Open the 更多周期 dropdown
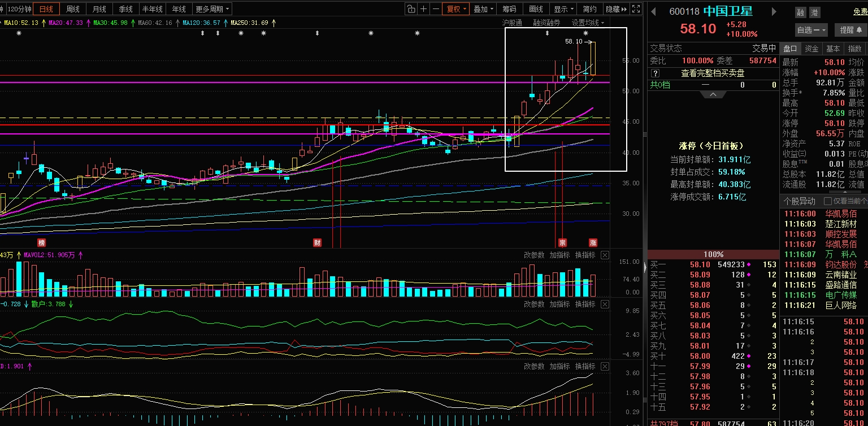The height and width of the screenshot is (426, 868). tap(212, 9)
